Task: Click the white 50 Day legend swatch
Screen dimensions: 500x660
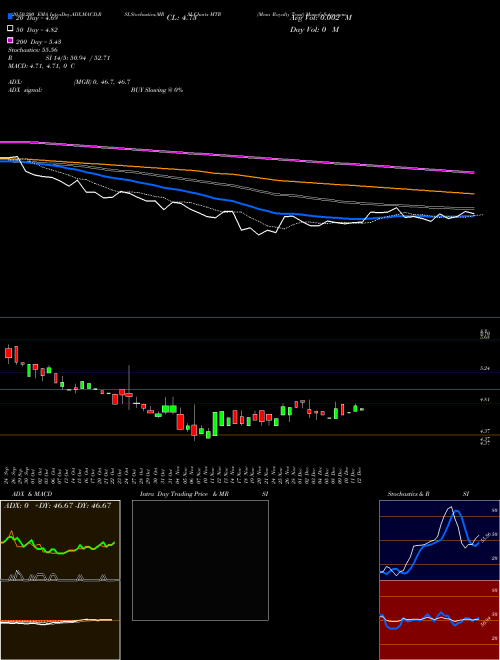Action: tap(10, 28)
